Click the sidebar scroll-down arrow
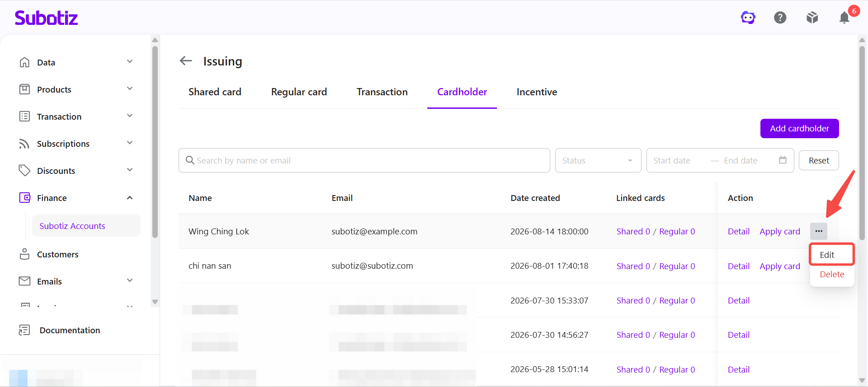Screen dimensions: 868x387 [155, 302]
